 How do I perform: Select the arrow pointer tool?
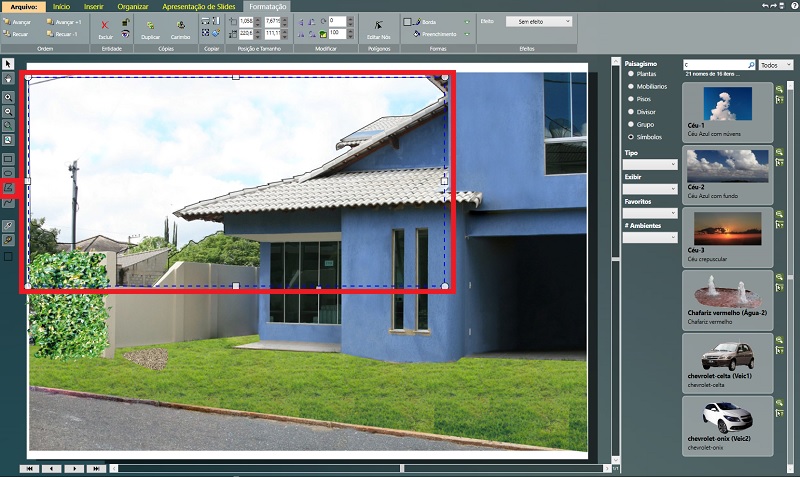tap(9, 64)
